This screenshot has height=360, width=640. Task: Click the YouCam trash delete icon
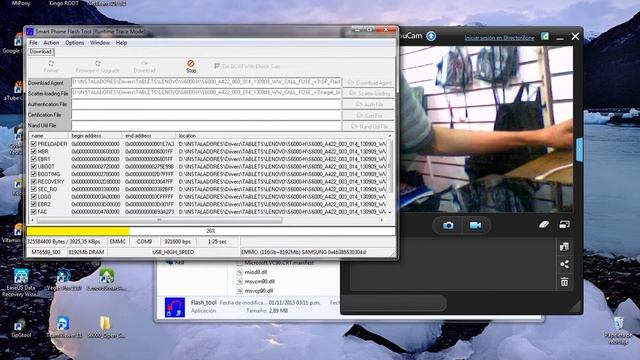pos(564,282)
